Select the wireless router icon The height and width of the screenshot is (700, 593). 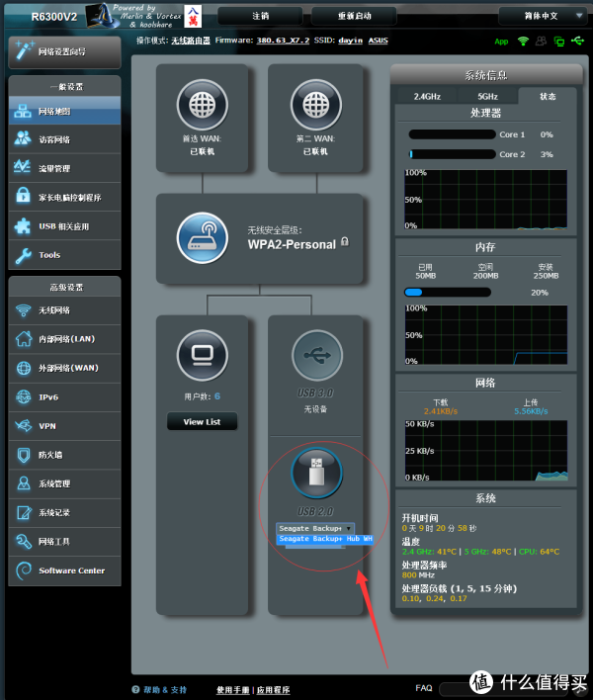(202, 235)
